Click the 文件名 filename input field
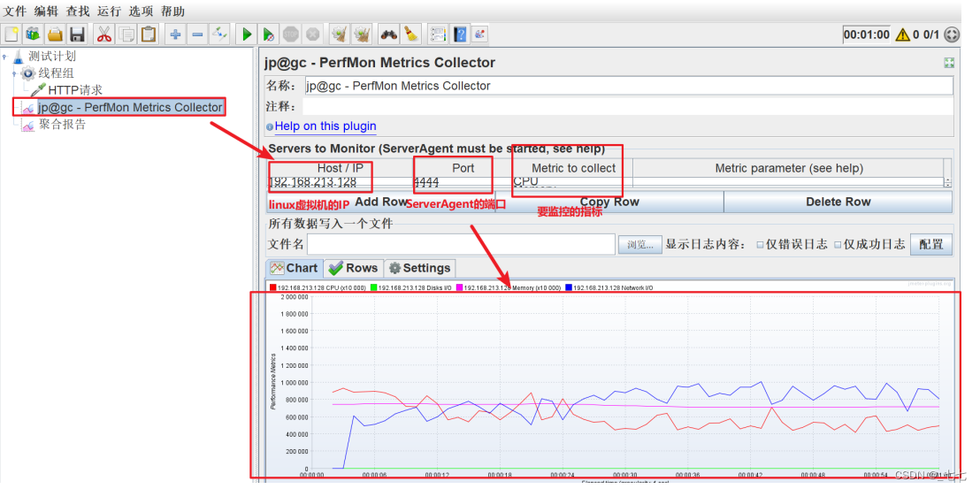Viewport: 980px width, 489px height. coord(461,245)
